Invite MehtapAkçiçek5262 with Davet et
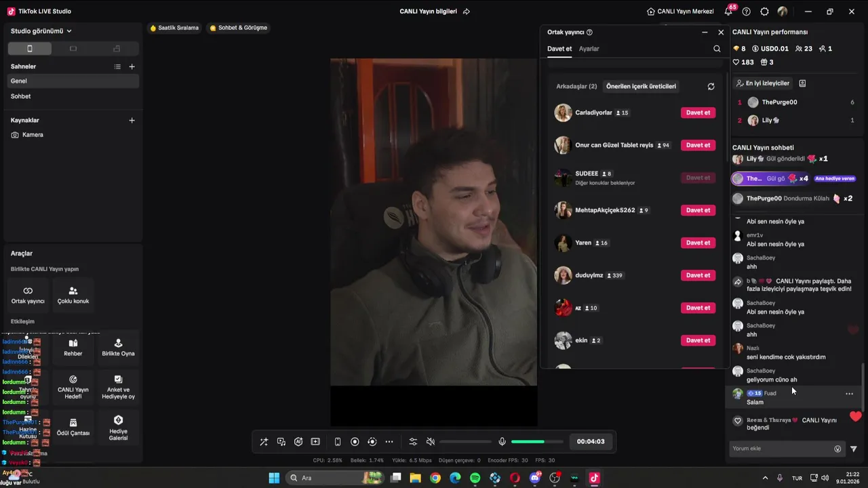Image resolution: width=868 pixels, height=488 pixels. (698, 210)
